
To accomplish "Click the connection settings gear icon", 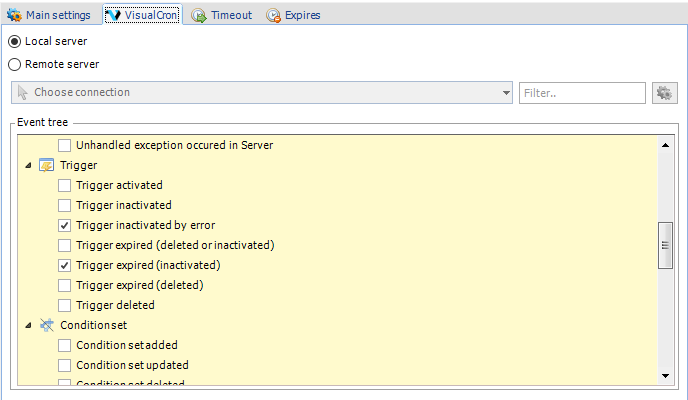I will [664, 93].
